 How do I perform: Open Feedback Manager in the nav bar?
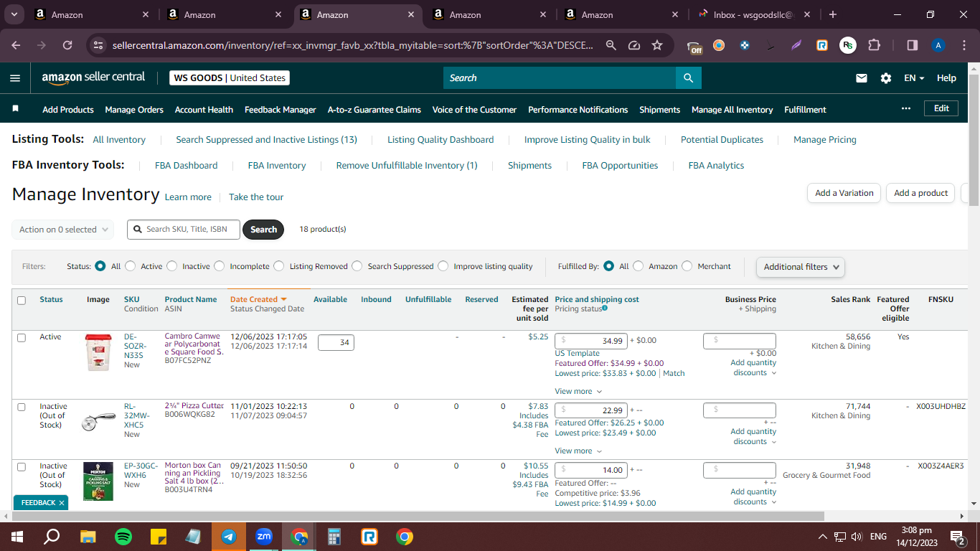coord(280,109)
